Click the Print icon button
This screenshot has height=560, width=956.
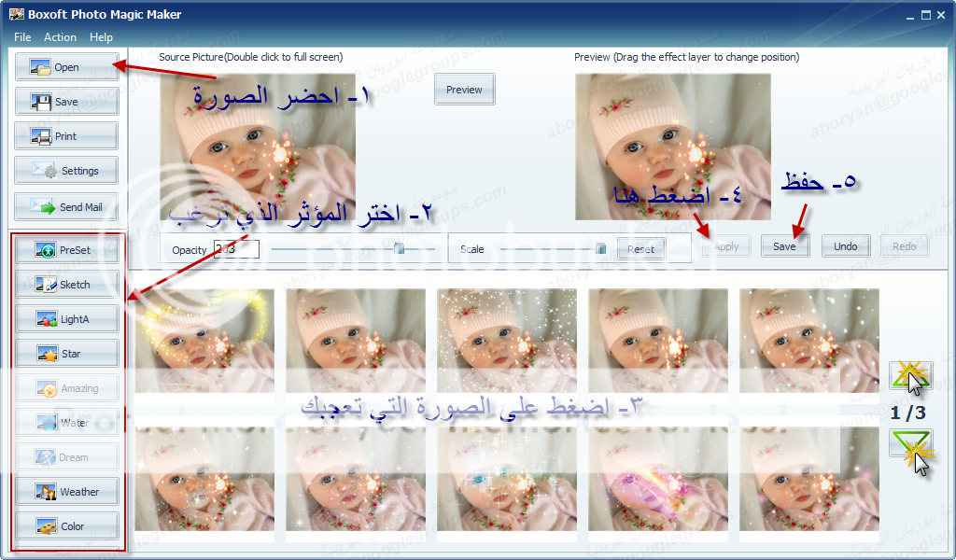(x=65, y=136)
